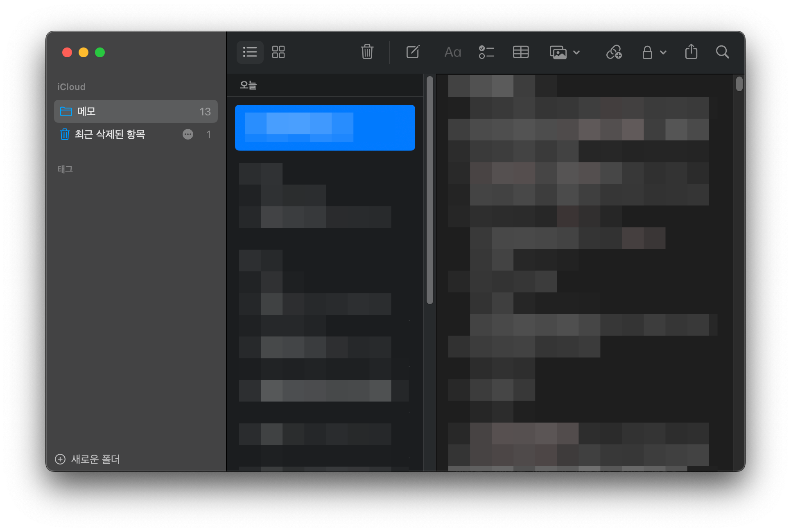Create a new note with compose icon

point(413,52)
